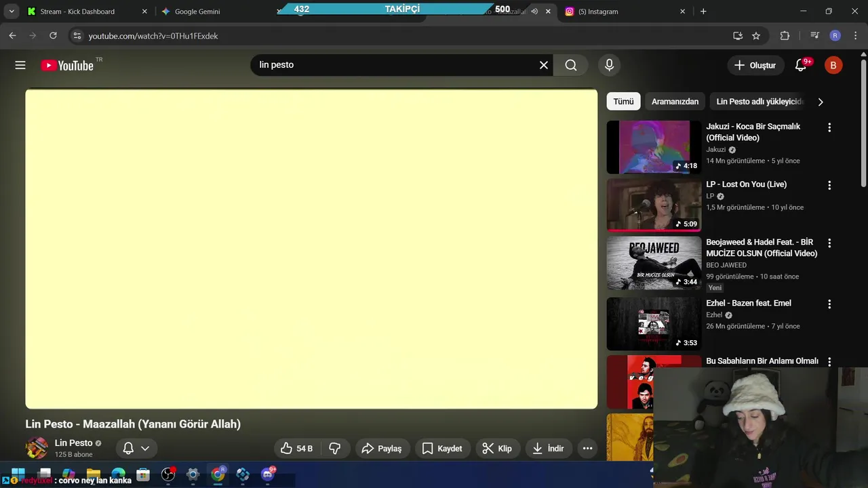Reload the current page
This screenshot has width=868, height=488.
click(53, 36)
